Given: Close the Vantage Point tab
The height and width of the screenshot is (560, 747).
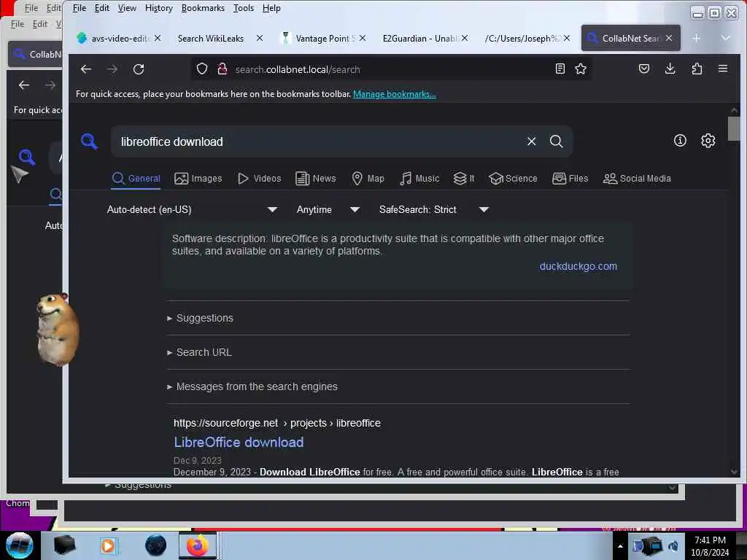Looking at the screenshot, I should click(363, 38).
